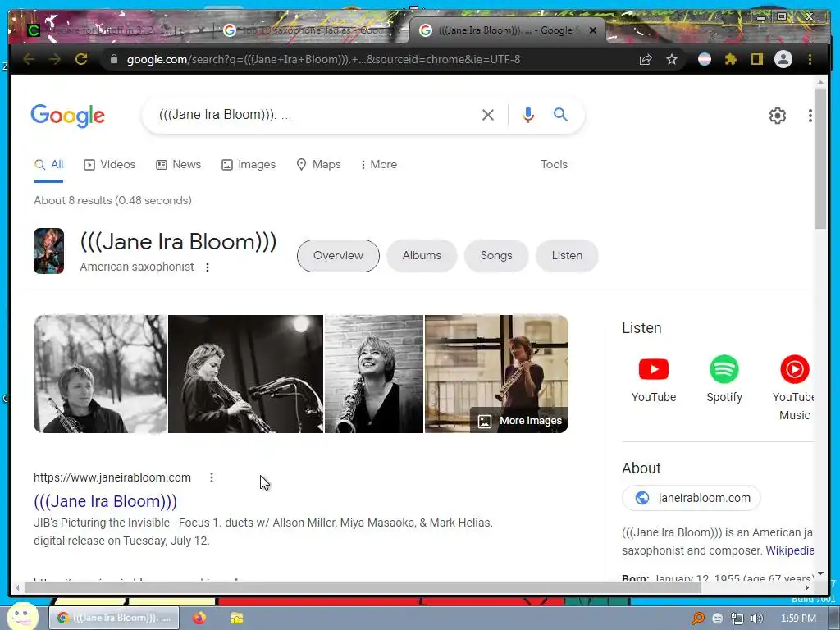
Task: Open the (((Jane Ira Bloom))) result link
Action: tap(105, 501)
